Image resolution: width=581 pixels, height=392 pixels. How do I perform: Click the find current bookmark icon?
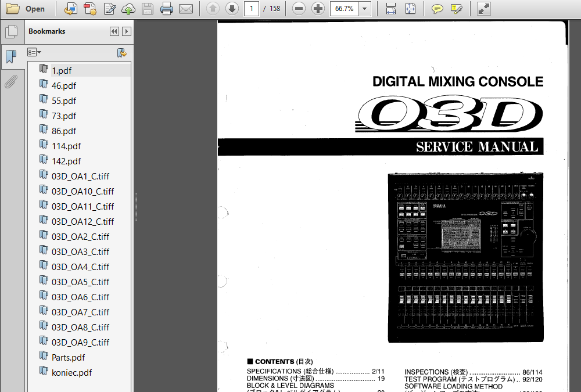click(122, 53)
